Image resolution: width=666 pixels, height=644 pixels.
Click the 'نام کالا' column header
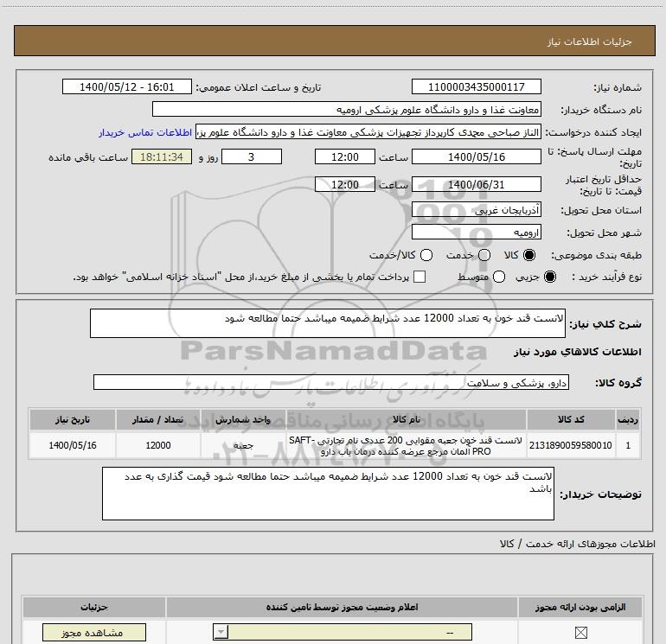(406, 419)
